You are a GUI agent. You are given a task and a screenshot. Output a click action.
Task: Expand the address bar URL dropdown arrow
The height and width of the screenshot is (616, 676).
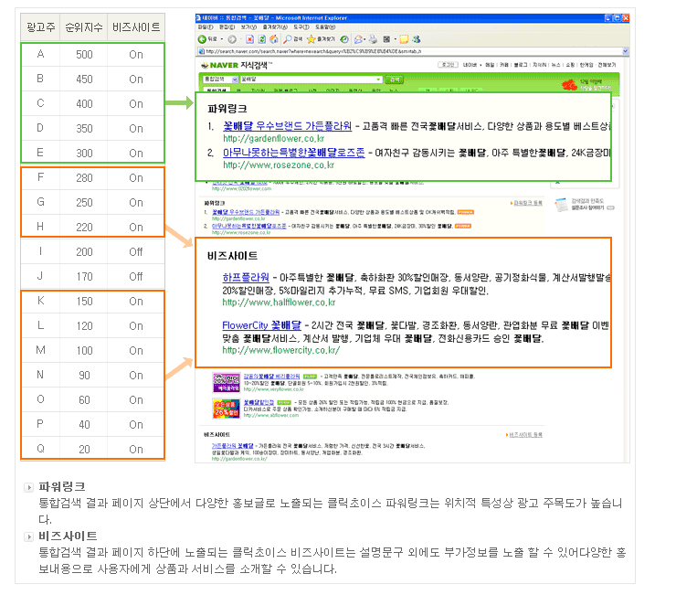coord(624,52)
